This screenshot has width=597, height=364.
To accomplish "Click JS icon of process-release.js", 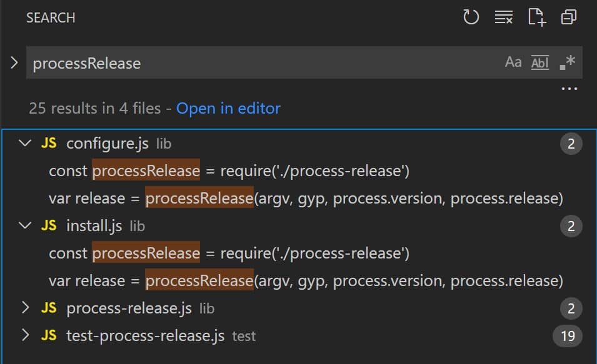I will click(49, 308).
